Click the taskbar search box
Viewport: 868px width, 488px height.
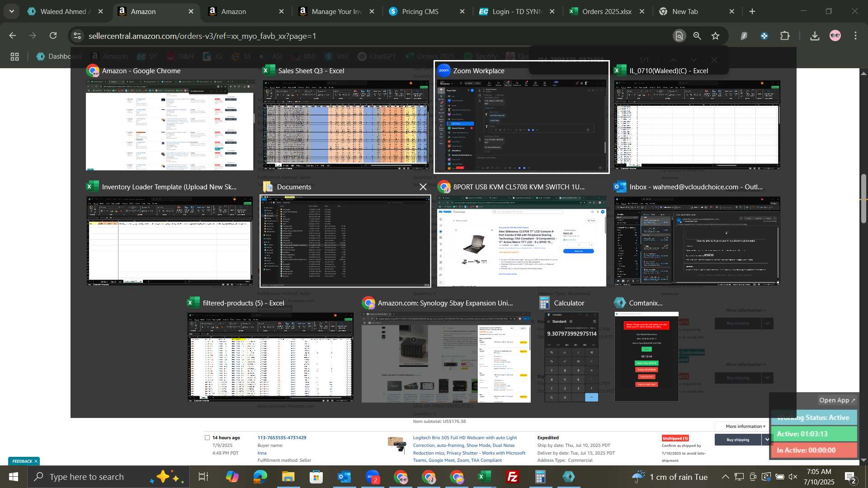108,477
